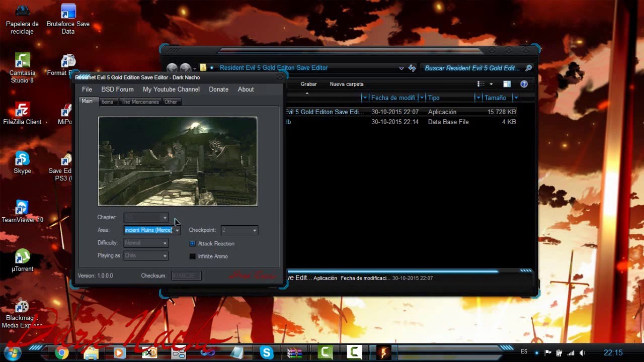Open the About menu
This screenshot has height=362, width=644.
pyautogui.click(x=246, y=89)
